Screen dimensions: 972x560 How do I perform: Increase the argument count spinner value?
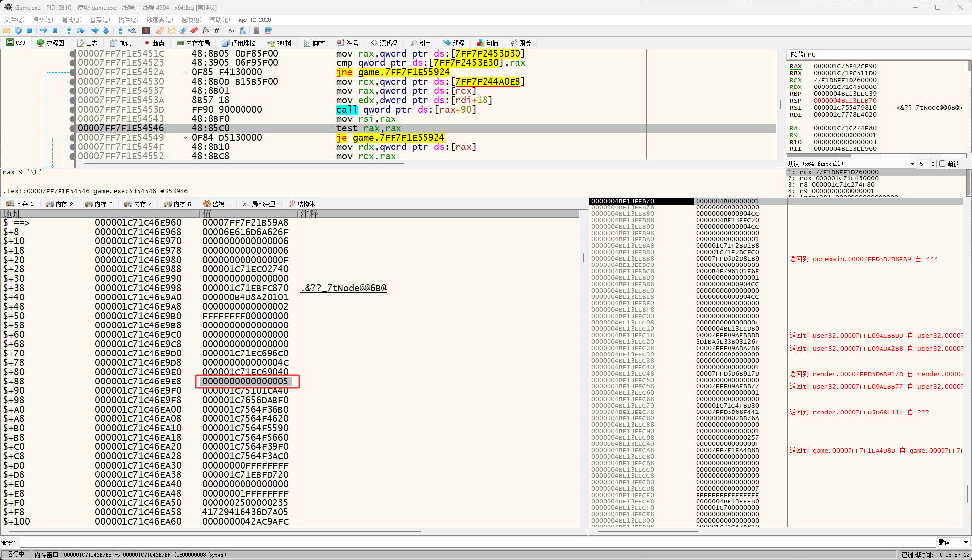coord(933,162)
